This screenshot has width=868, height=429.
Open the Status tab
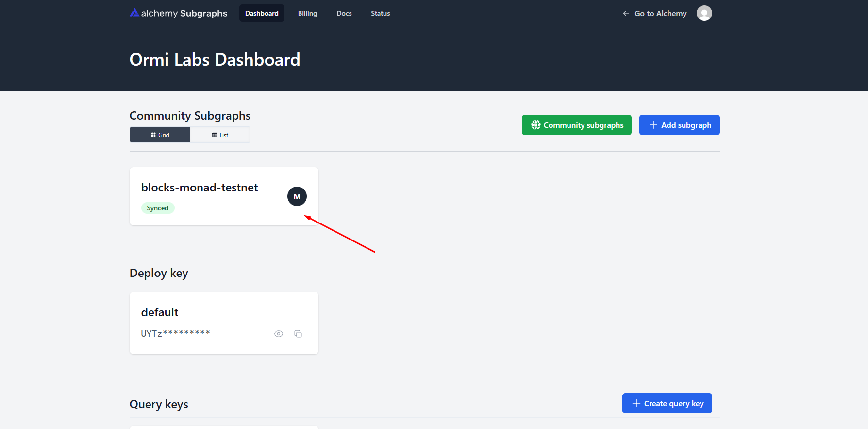point(381,13)
